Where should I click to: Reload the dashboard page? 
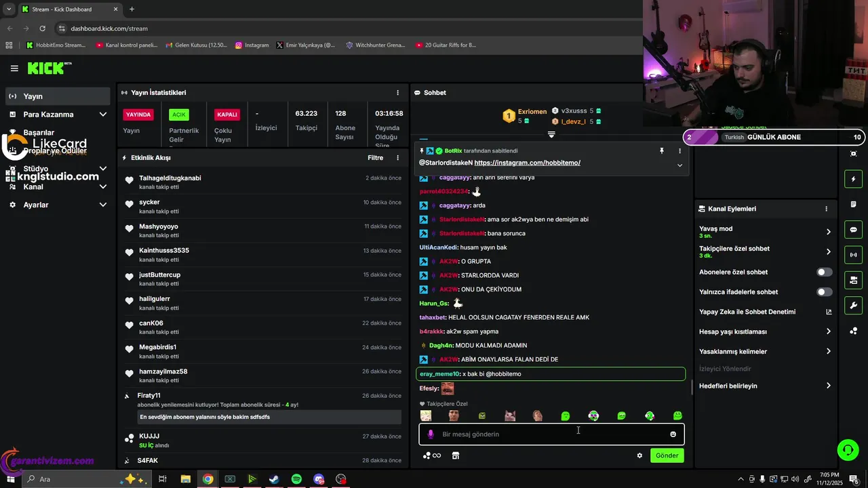43,28
